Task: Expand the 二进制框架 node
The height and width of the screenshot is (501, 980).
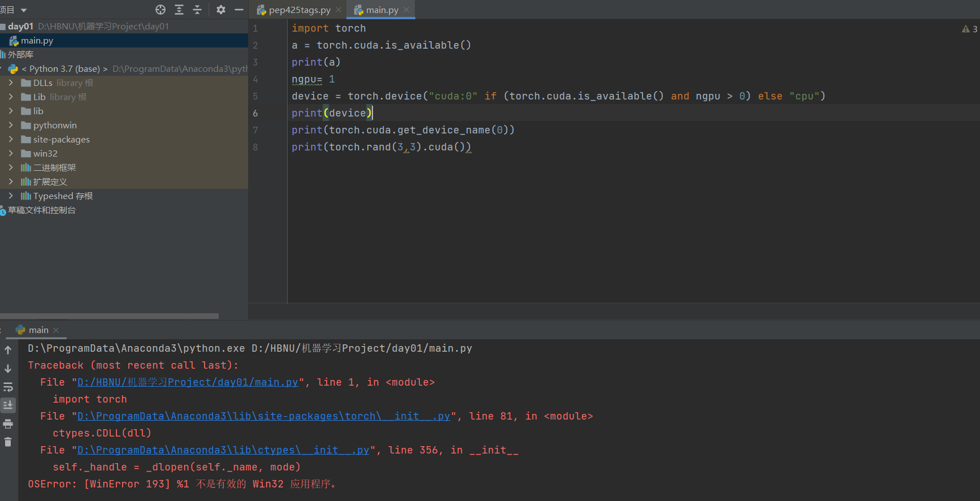Action: coord(11,167)
